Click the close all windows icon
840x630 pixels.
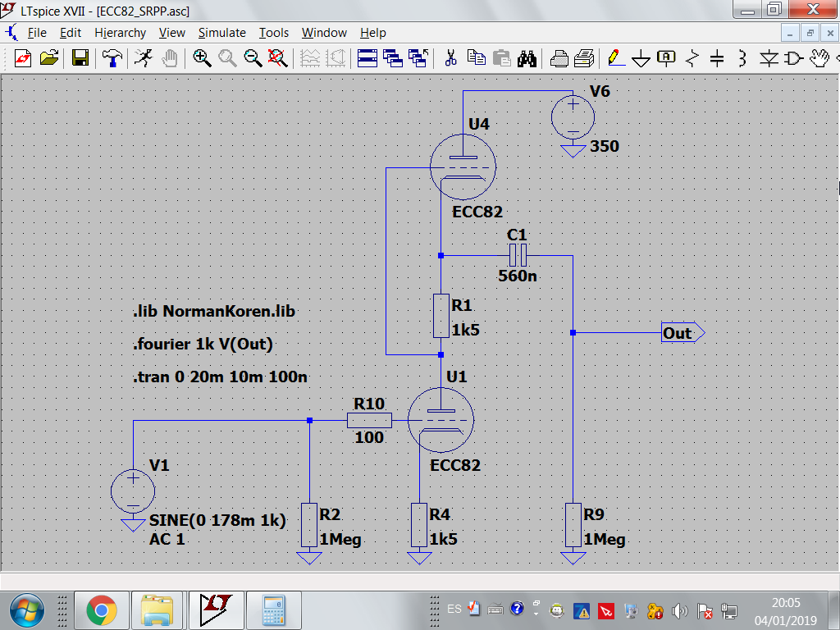click(418, 58)
